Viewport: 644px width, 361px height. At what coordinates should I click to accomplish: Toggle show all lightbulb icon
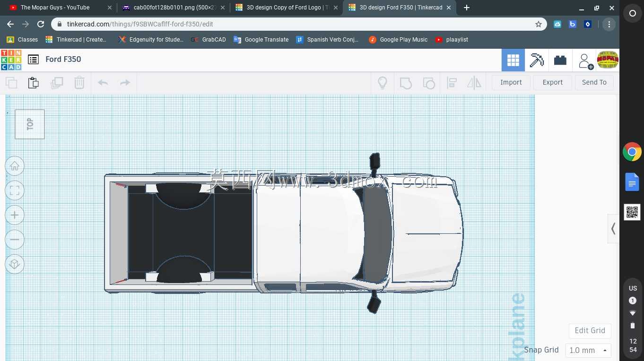pyautogui.click(x=383, y=83)
